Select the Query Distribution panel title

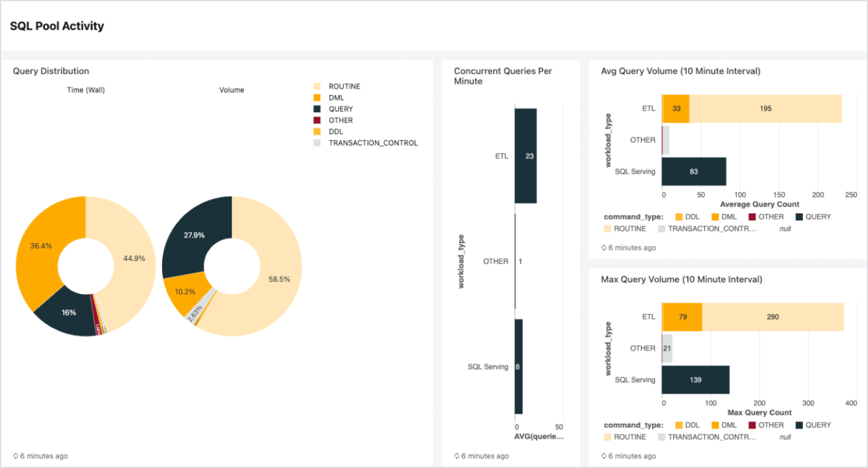[51, 71]
